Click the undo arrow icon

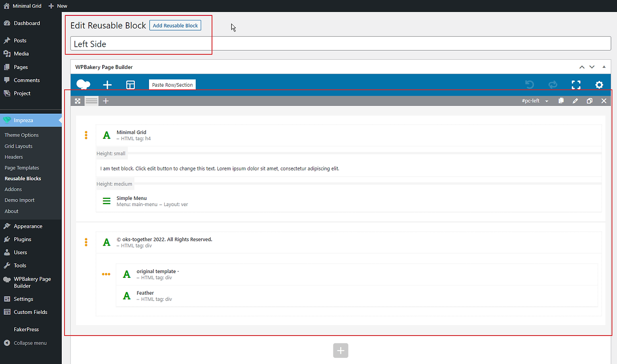(x=530, y=85)
